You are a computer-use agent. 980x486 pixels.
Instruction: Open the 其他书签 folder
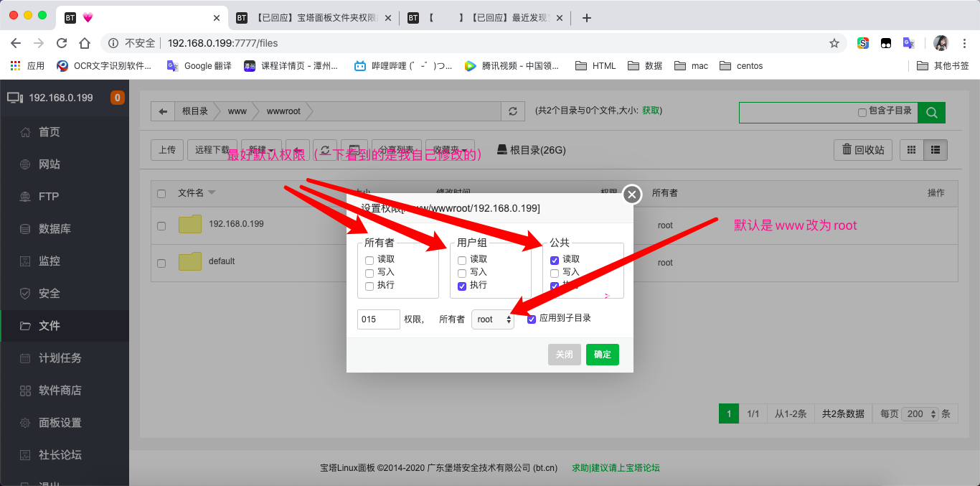tap(943, 66)
